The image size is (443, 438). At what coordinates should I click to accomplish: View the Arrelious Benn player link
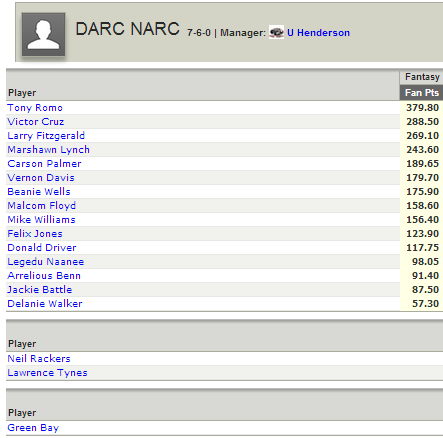(44, 276)
